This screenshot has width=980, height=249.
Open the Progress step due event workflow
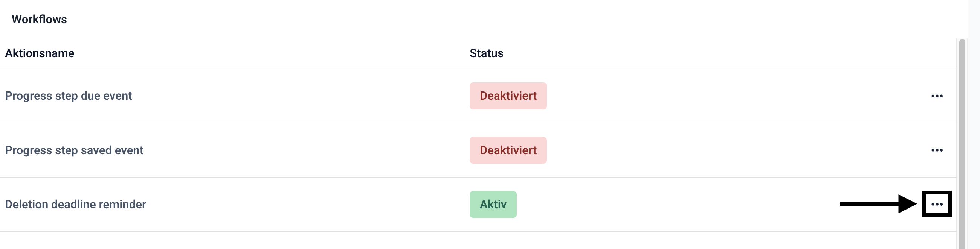coord(69,96)
